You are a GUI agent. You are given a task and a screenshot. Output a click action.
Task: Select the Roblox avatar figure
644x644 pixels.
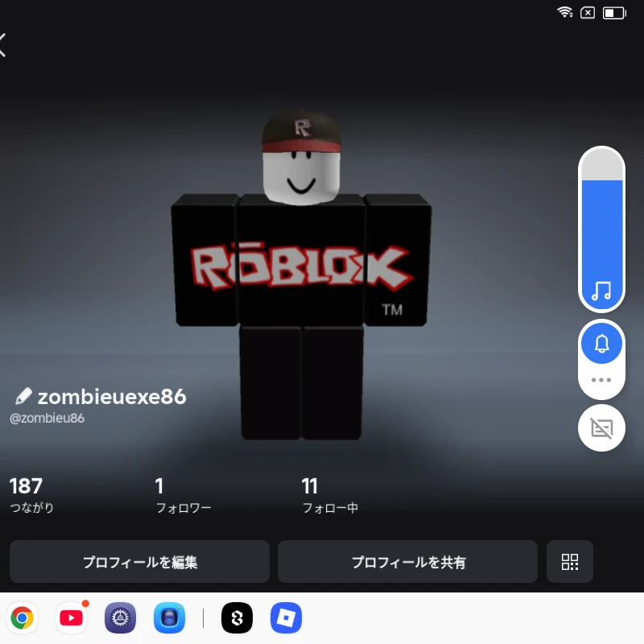pyautogui.click(x=301, y=275)
